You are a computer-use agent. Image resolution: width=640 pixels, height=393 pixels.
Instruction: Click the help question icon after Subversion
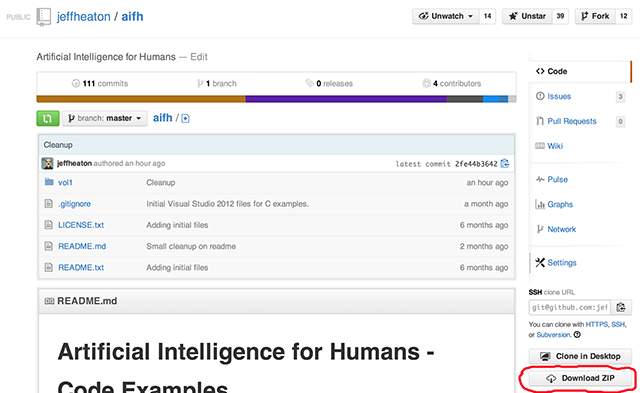point(577,335)
